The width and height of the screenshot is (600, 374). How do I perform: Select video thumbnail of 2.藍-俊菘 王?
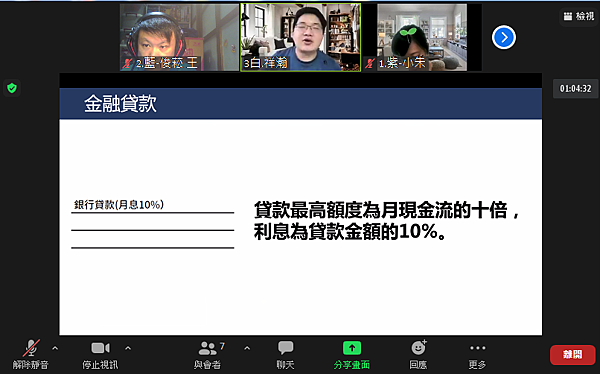point(179,37)
